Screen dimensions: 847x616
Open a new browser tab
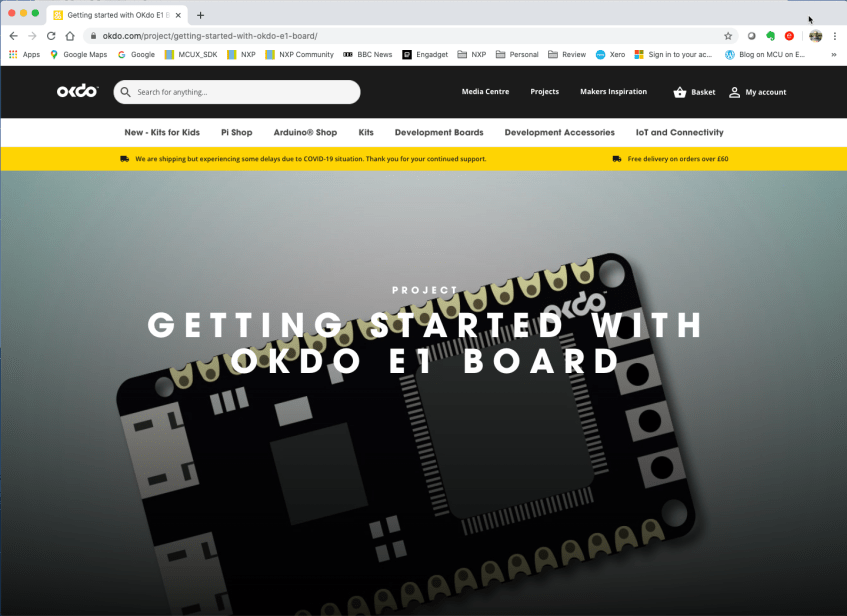200,15
